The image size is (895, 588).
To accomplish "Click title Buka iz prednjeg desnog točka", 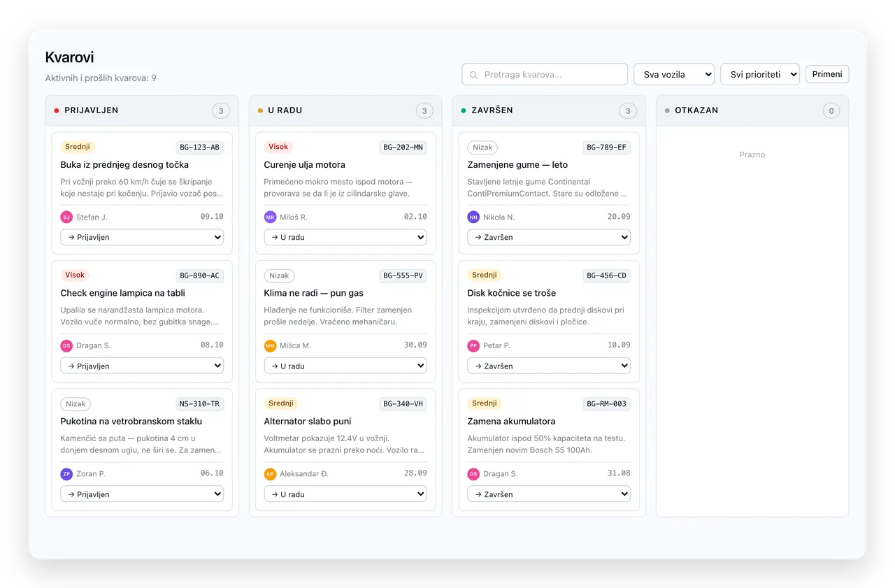I will pyautogui.click(x=124, y=165).
